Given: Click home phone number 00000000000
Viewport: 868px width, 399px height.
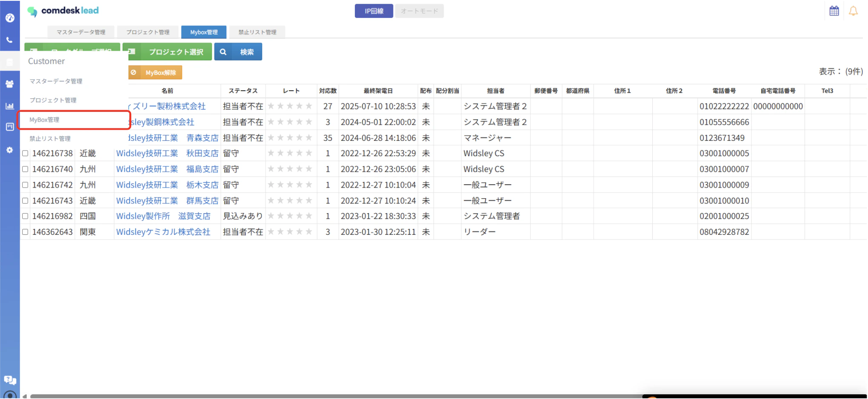Looking at the screenshot, I should click(778, 106).
